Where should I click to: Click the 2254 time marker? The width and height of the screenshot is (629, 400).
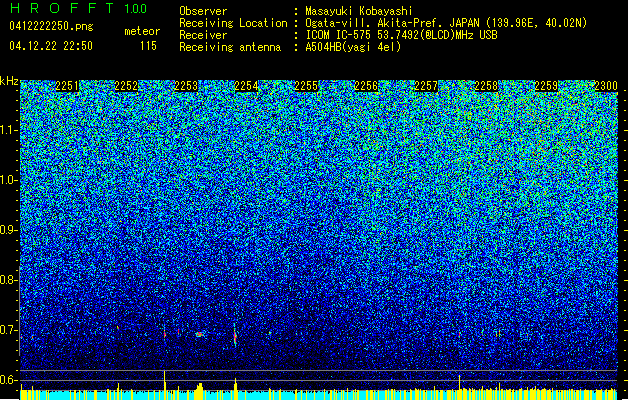click(246, 86)
